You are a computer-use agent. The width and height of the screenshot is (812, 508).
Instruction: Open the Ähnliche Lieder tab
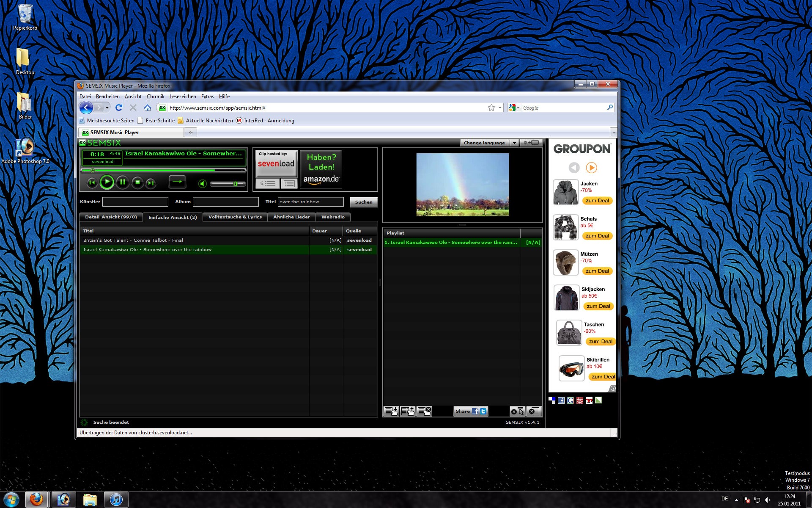coord(291,217)
